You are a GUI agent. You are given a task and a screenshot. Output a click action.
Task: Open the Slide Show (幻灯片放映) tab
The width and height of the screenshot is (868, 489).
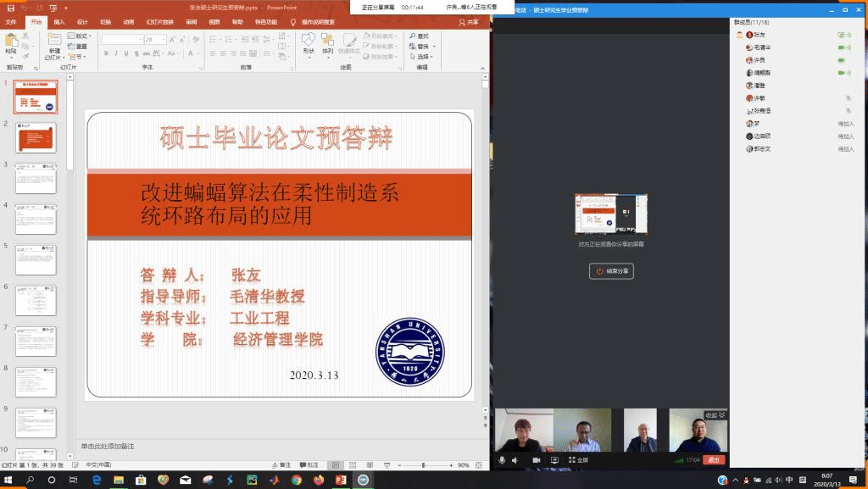coord(159,22)
